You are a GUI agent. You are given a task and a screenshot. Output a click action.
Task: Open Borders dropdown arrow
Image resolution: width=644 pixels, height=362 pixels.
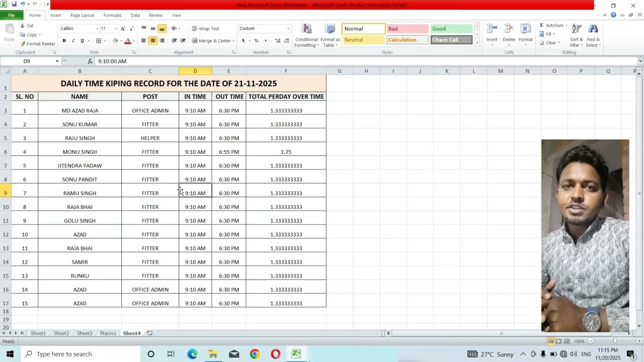click(x=105, y=41)
